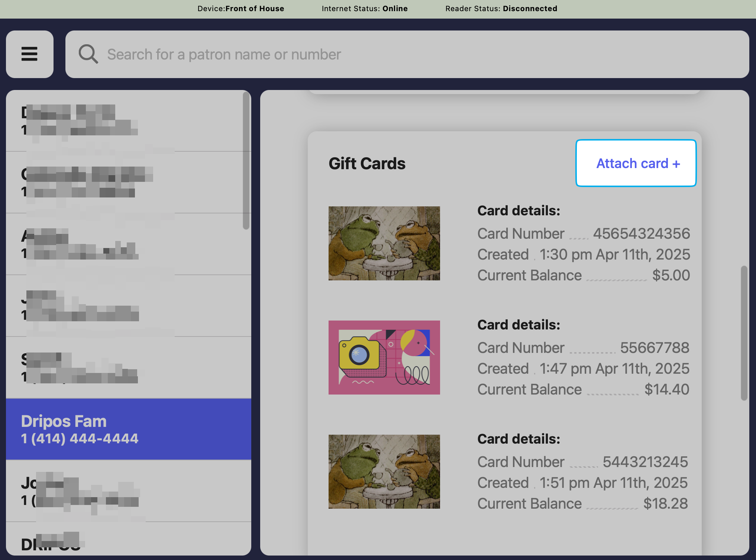Select the first blurred patron in list
The height and width of the screenshot is (560, 756).
point(128,121)
